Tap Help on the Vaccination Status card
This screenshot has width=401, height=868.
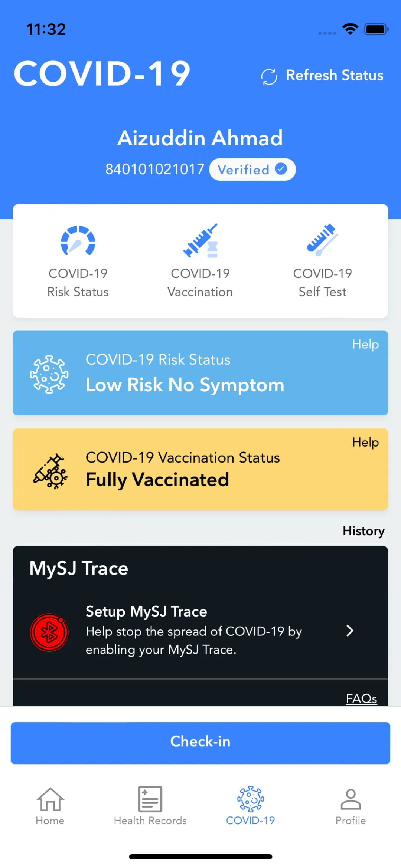365,442
